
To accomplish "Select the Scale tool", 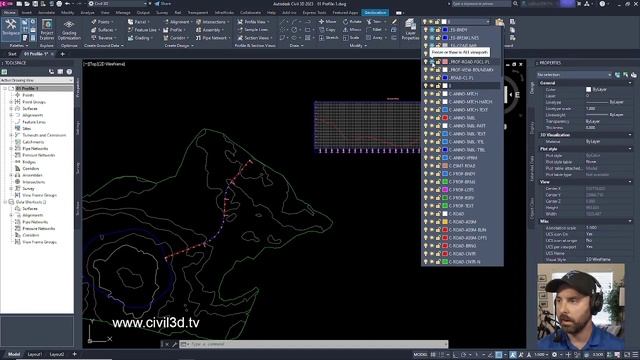I will [x=351, y=38].
